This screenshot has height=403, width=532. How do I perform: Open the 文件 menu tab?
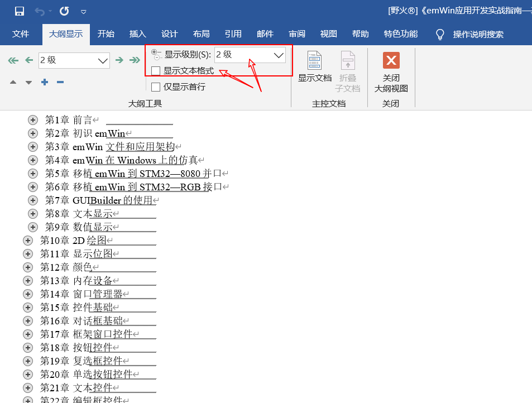click(21, 34)
